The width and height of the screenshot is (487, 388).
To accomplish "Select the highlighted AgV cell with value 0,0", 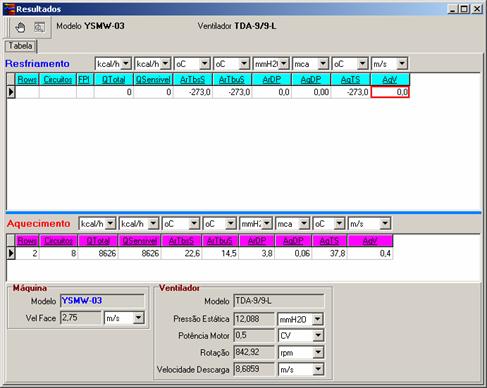I will click(x=390, y=92).
